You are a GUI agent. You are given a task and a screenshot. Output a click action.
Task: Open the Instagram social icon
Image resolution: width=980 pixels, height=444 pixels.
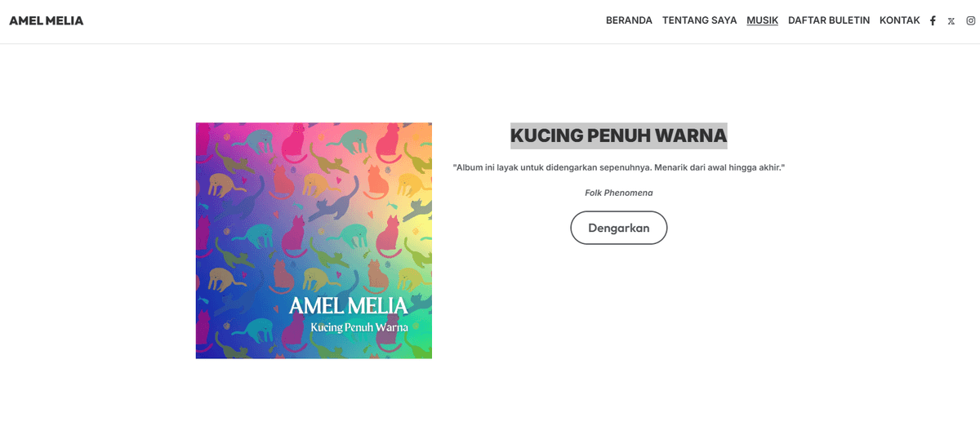pyautogui.click(x=971, y=20)
